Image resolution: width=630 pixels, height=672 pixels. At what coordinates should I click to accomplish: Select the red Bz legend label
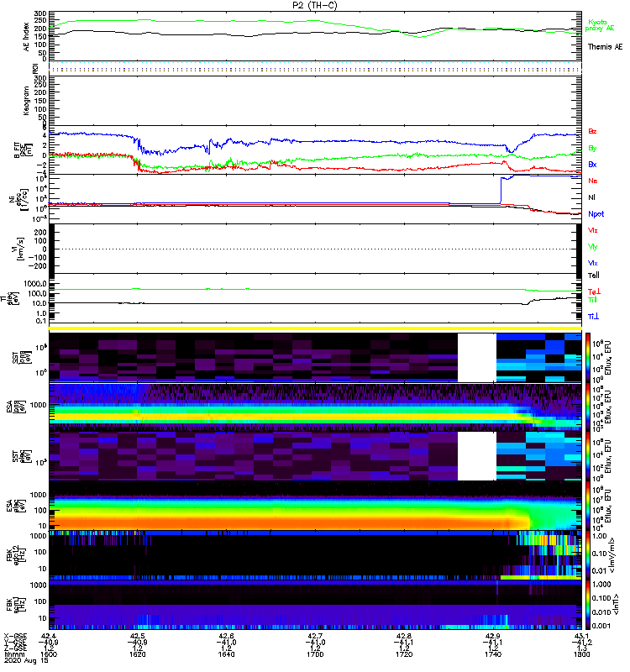click(592, 131)
